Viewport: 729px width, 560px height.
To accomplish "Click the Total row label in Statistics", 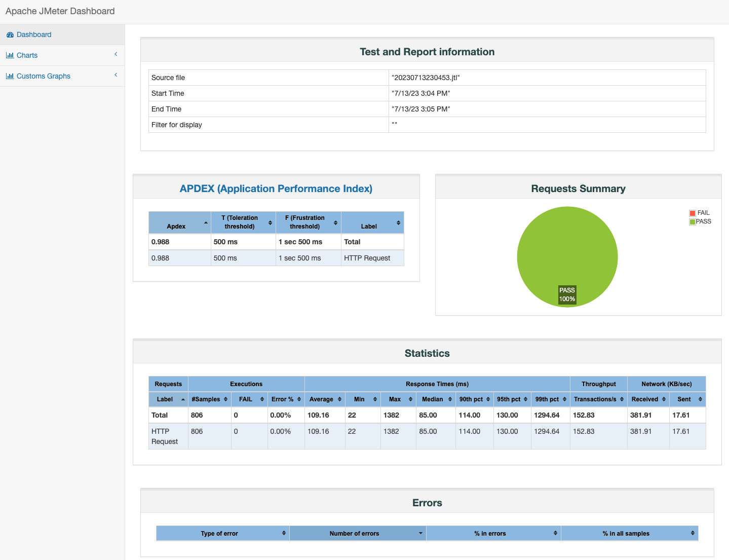I will (x=160, y=415).
